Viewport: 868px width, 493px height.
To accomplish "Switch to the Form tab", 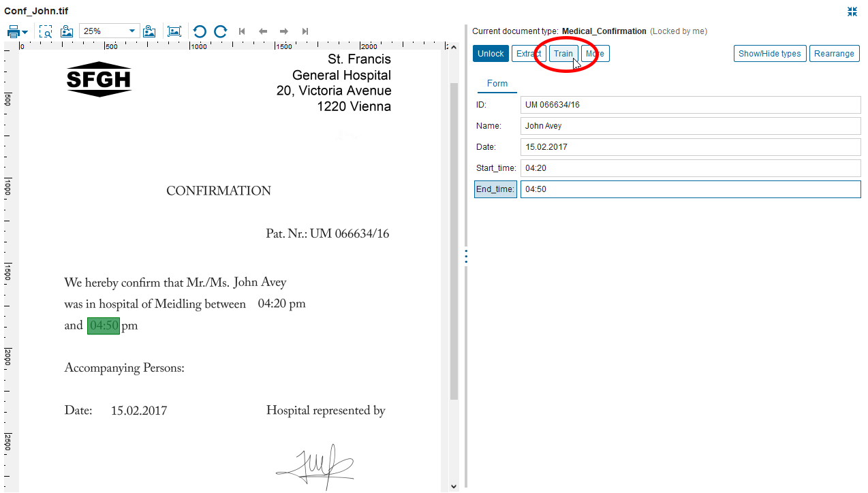I will 497,84.
